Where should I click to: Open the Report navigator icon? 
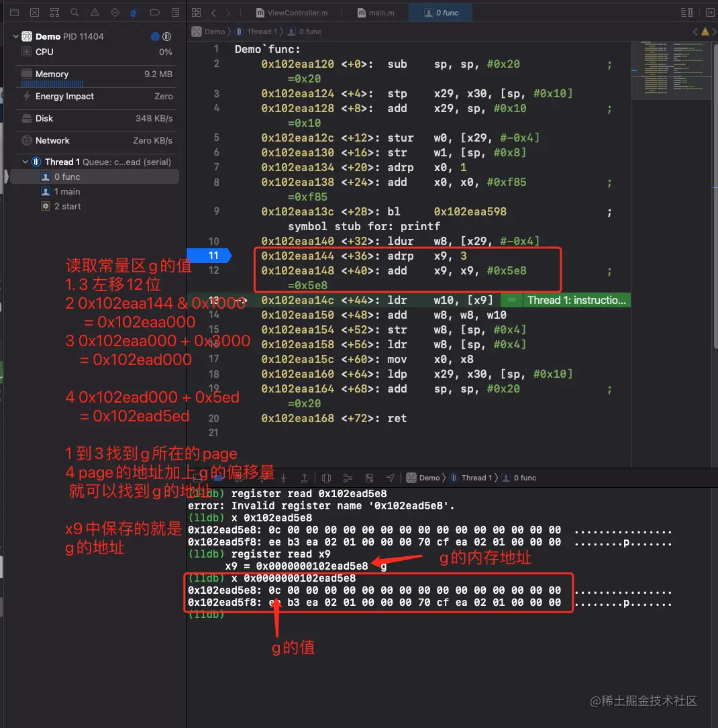pyautogui.click(x=175, y=13)
